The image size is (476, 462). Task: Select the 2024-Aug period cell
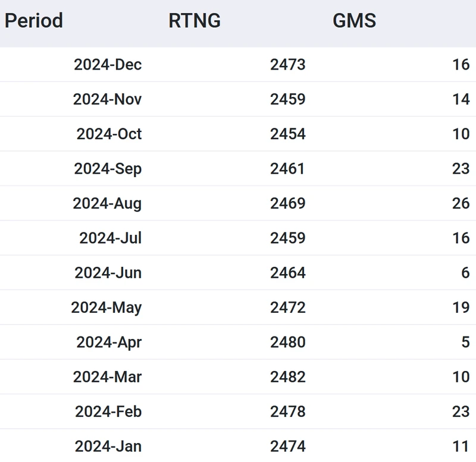(107, 203)
